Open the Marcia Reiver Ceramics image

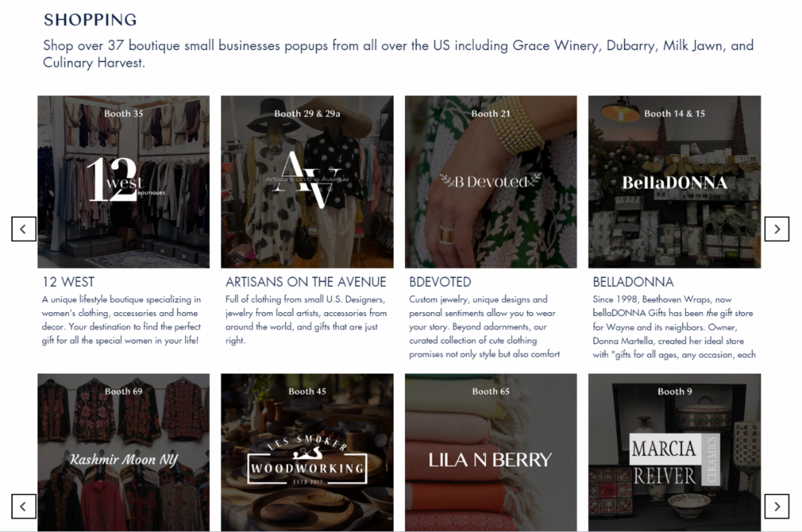point(674,452)
